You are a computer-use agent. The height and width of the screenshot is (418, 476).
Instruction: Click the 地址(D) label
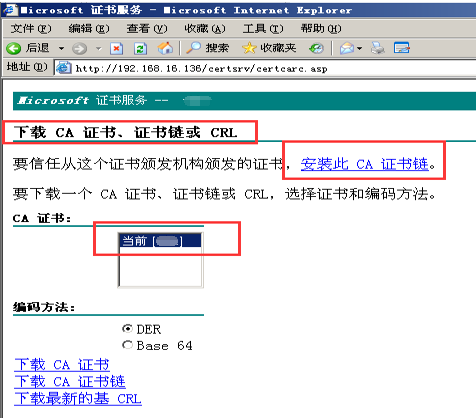pyautogui.click(x=27, y=67)
